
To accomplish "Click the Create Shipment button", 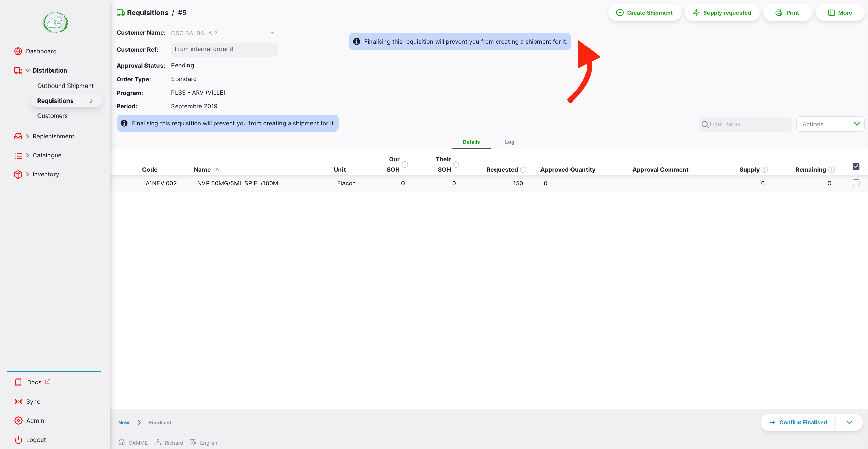I will (x=644, y=13).
